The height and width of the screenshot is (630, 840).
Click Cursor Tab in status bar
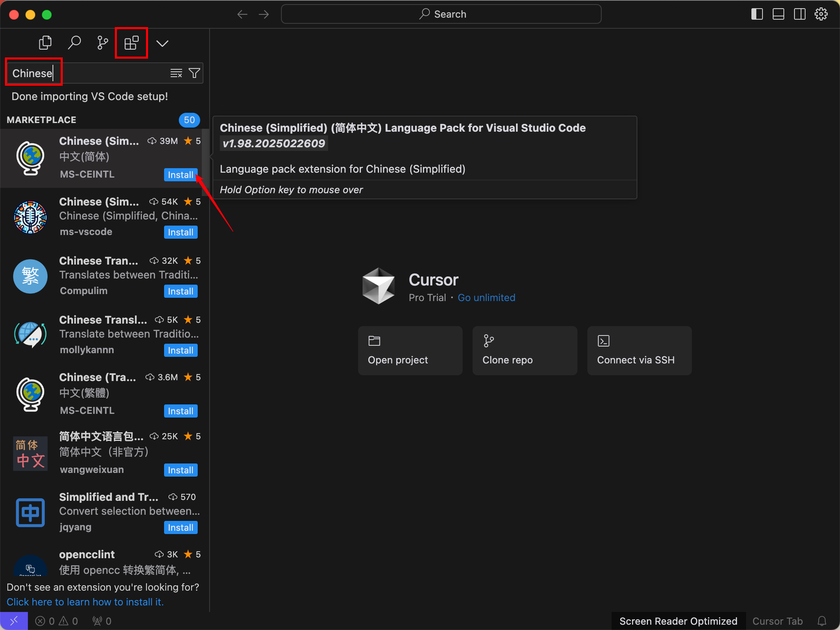coord(777,621)
